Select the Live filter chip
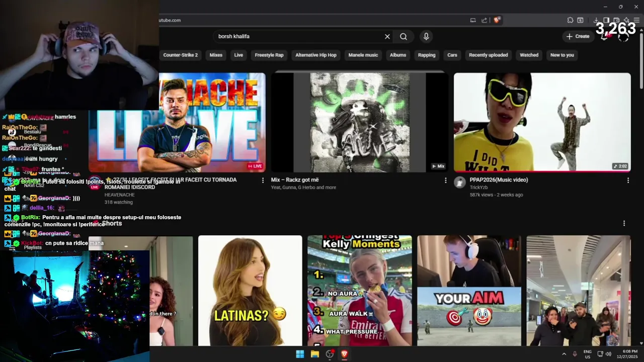 238,55
